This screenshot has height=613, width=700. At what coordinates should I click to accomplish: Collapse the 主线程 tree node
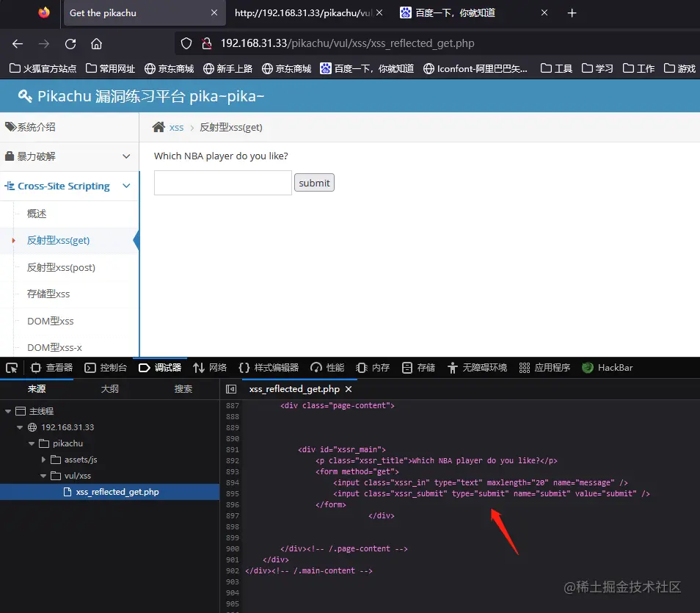[x=8, y=411]
